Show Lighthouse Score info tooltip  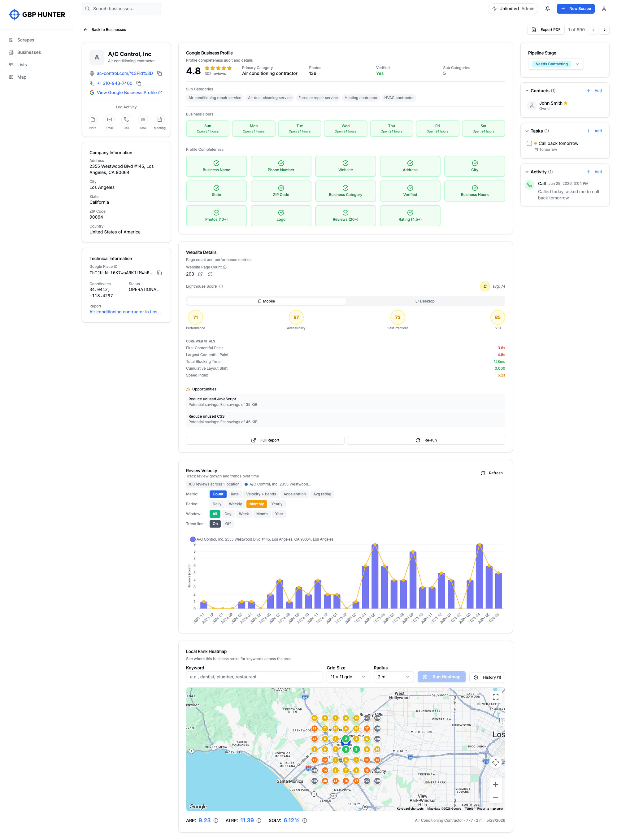pos(221,286)
